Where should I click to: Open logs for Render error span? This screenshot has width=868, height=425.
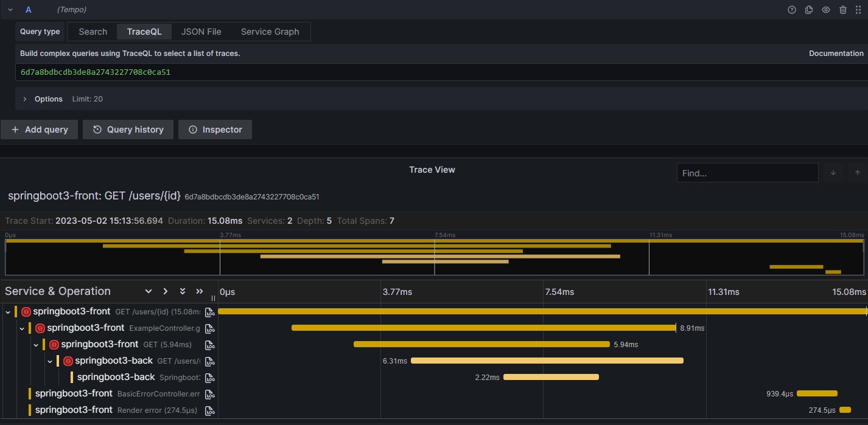(x=210, y=410)
